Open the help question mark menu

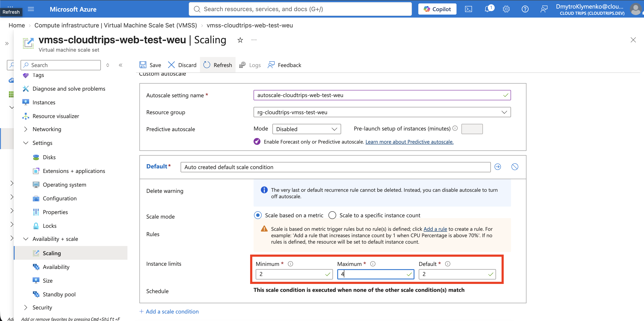click(x=525, y=9)
